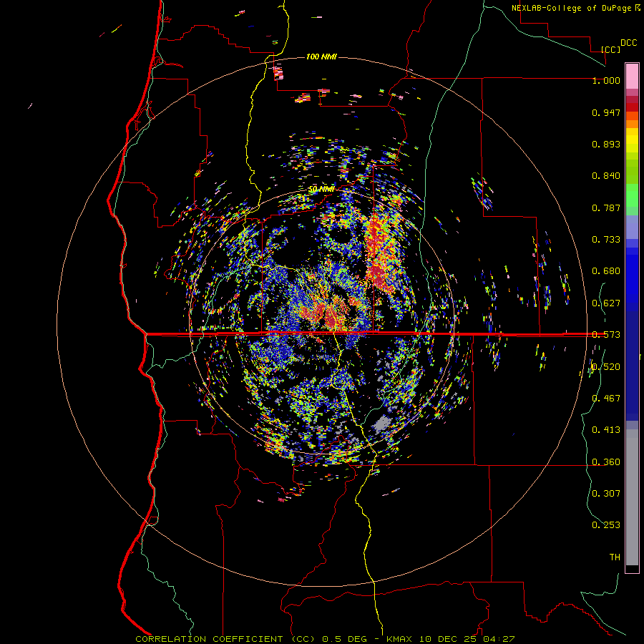Click the 0.680 value on the color scale

point(606,271)
